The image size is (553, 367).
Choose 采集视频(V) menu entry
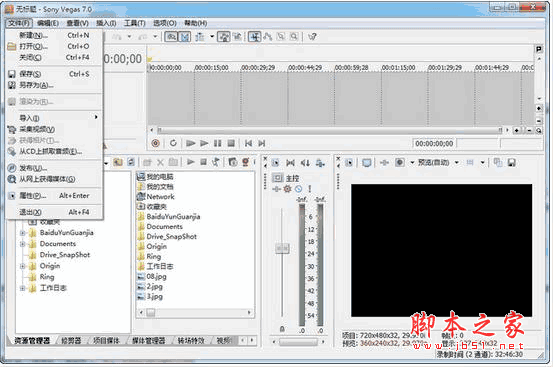[x=54, y=129]
